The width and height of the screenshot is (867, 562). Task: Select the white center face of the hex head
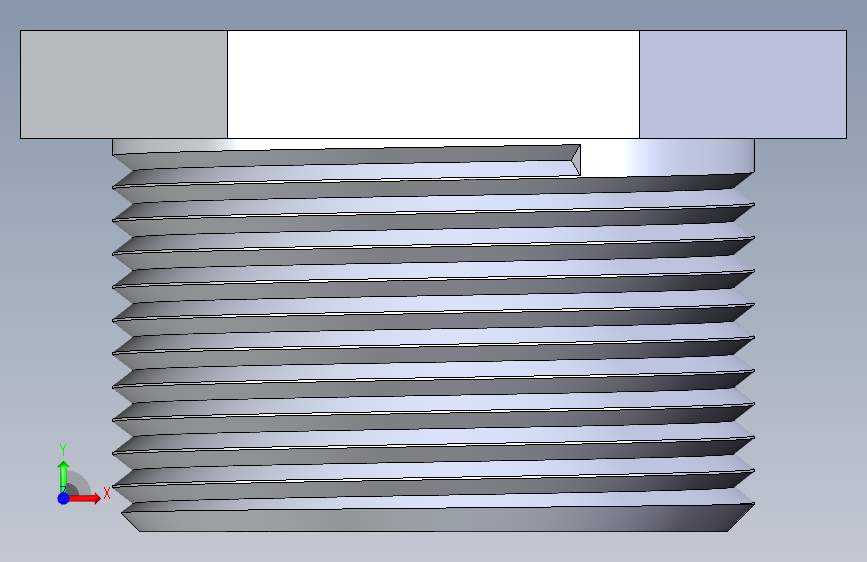point(433,84)
